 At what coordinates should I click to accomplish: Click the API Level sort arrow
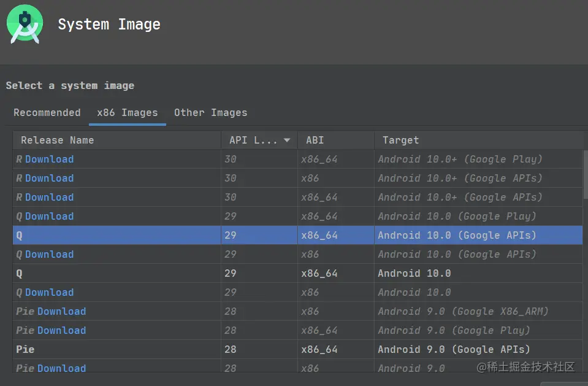click(286, 141)
